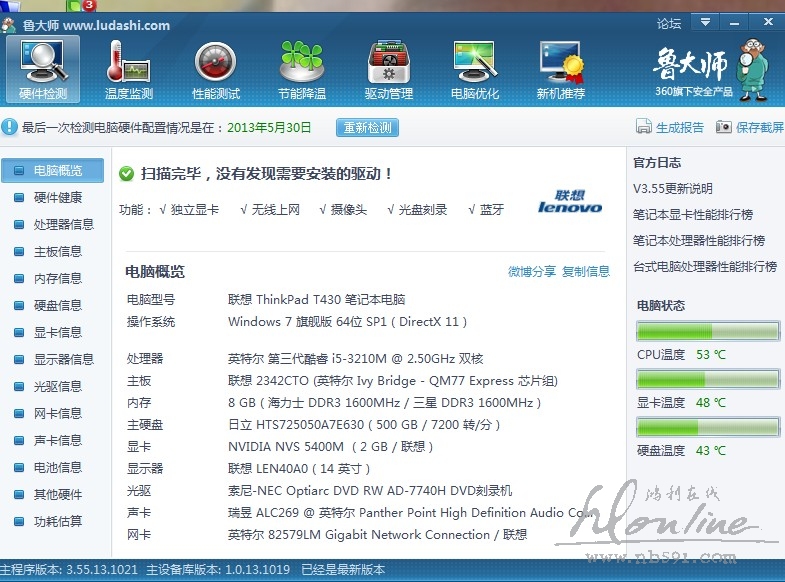Viewport: 785px width, 582px height.
Task: Click the 已经是最新版本 status text
Action: point(343,570)
